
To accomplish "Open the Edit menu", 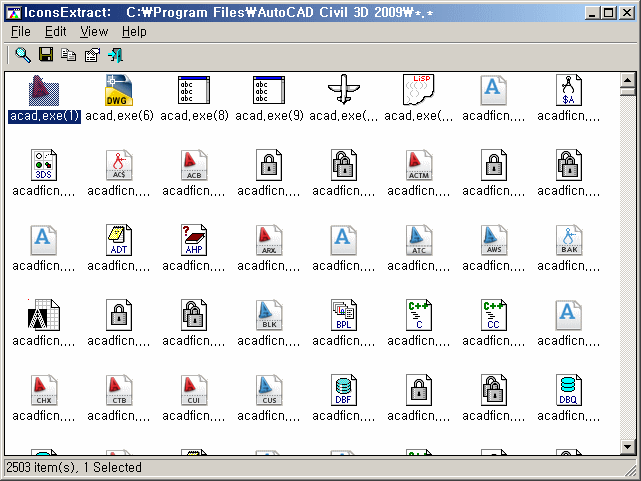I will [x=55, y=31].
